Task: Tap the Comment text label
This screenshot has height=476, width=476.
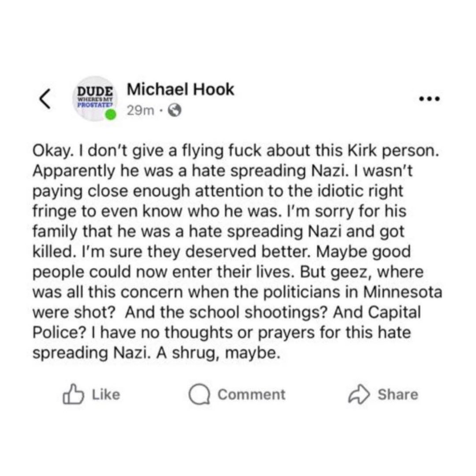Action: click(252, 394)
